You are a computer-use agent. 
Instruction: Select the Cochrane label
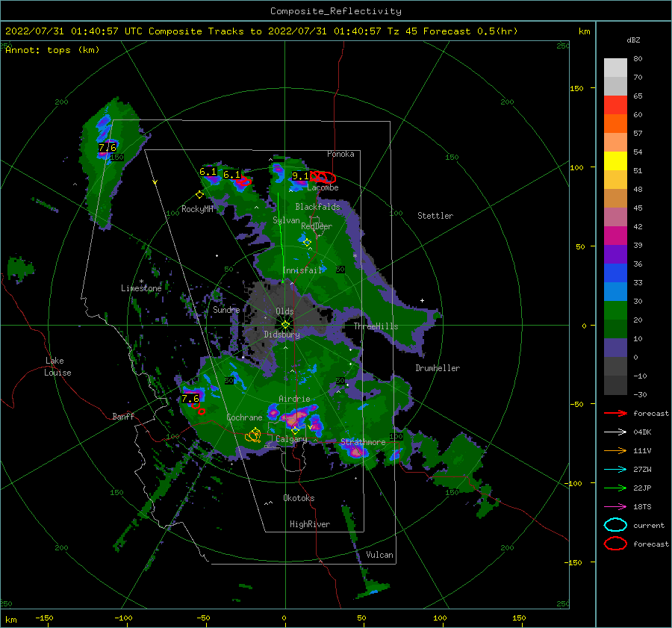[x=244, y=417]
